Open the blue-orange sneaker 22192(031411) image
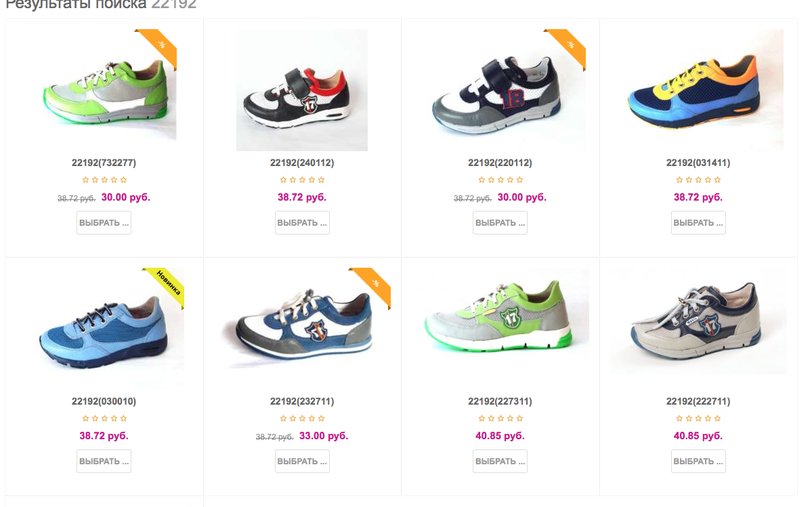812x507 pixels. [698, 89]
